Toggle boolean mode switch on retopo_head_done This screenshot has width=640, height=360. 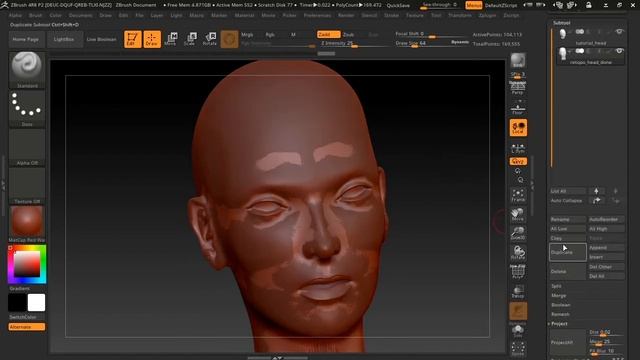pyautogui.click(x=580, y=51)
